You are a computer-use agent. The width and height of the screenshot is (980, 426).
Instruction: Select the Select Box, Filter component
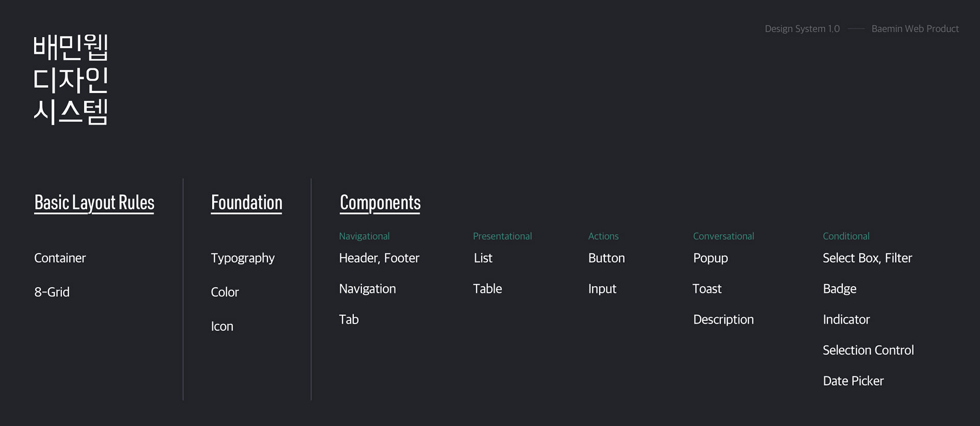(867, 258)
